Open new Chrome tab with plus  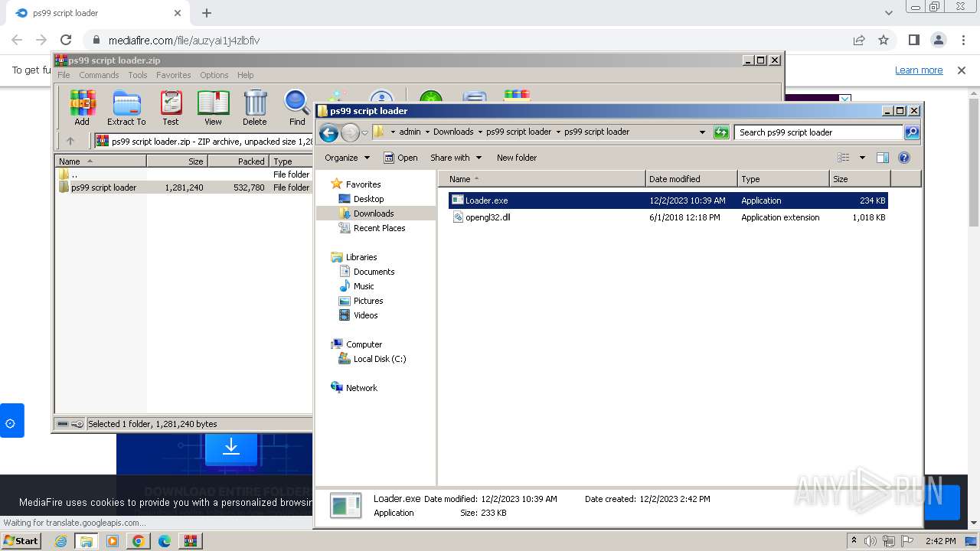(x=207, y=13)
